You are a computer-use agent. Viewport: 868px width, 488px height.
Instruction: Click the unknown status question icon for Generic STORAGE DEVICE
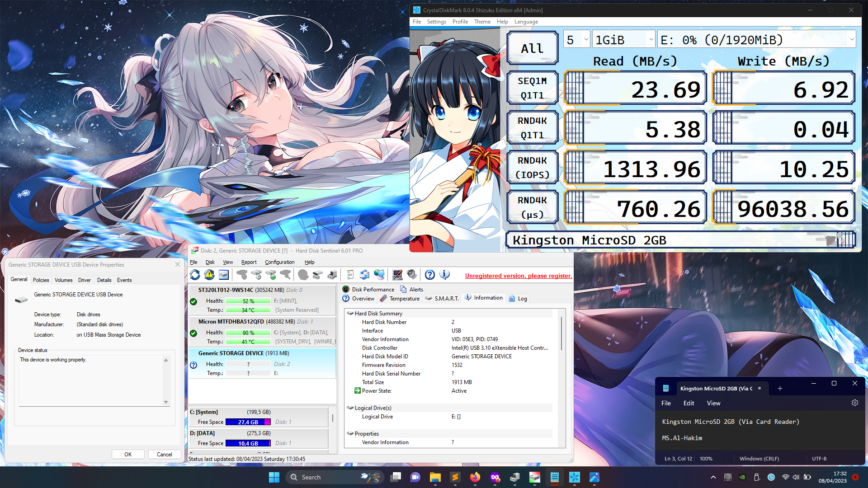(193, 365)
